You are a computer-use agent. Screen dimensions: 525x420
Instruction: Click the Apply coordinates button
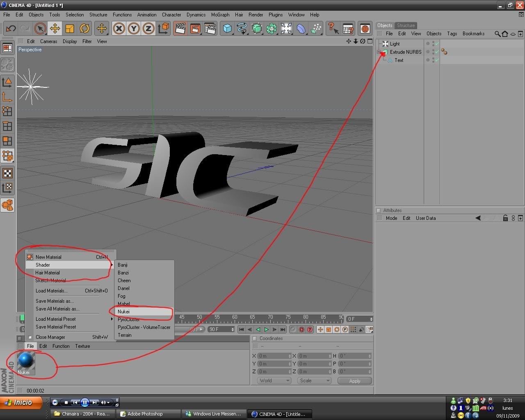(x=354, y=381)
